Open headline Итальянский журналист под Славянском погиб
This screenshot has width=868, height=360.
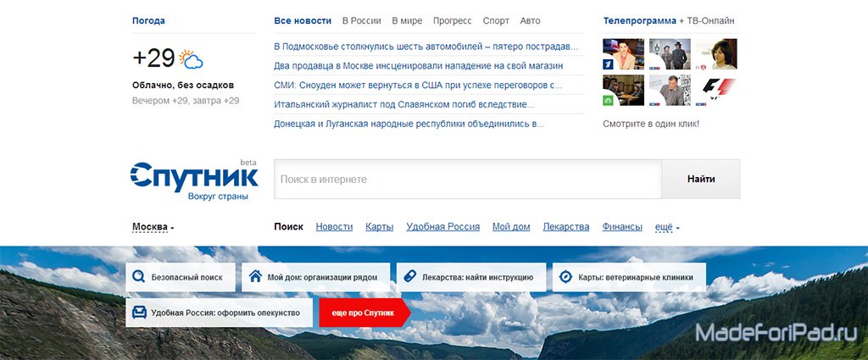click(404, 104)
